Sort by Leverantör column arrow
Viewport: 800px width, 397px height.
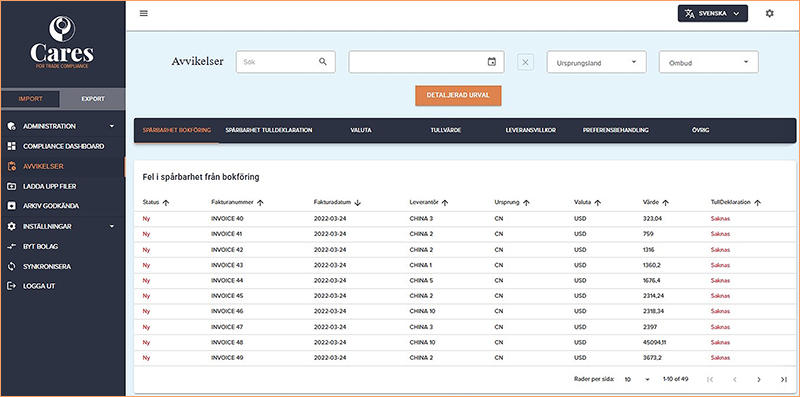click(445, 203)
